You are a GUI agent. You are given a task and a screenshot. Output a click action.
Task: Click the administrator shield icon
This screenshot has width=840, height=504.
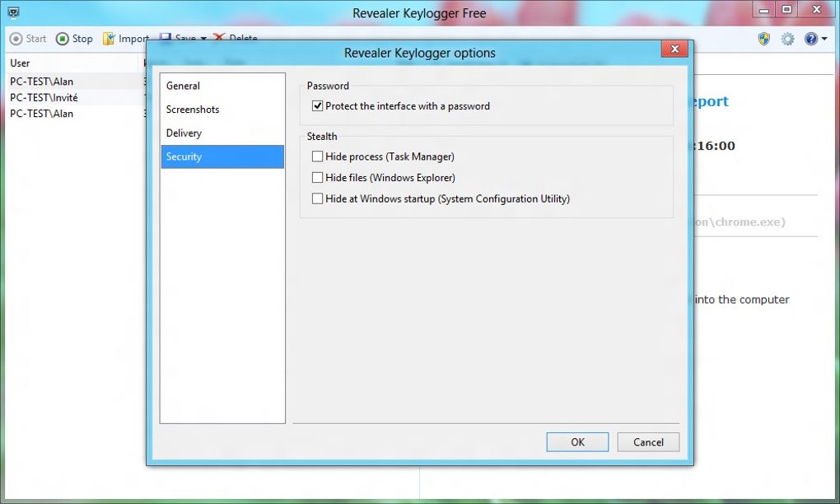click(x=764, y=39)
